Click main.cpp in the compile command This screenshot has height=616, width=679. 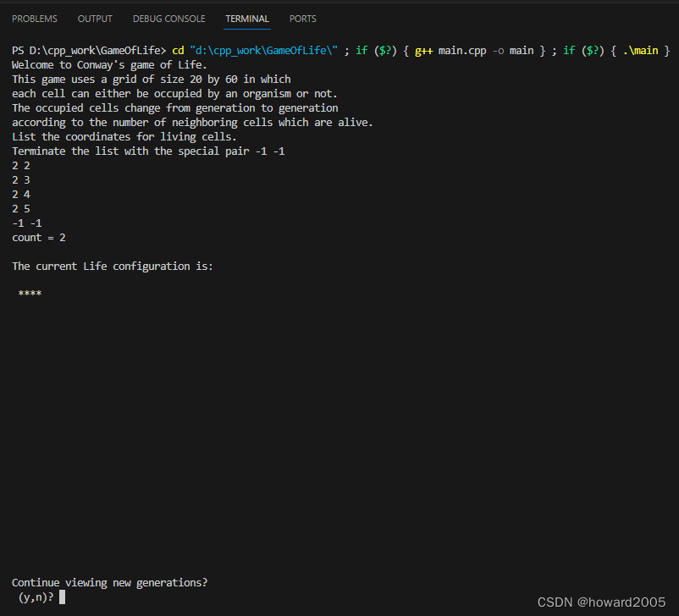[461, 51]
